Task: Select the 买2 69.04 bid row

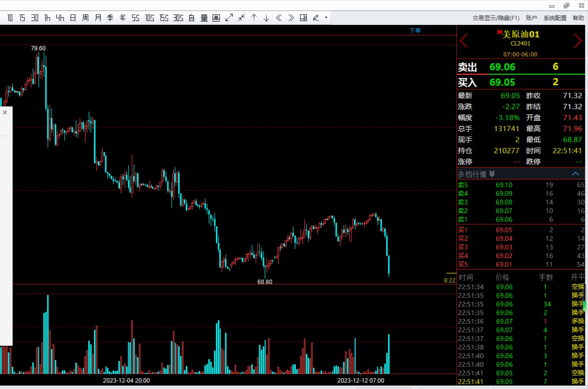Action: (521, 239)
